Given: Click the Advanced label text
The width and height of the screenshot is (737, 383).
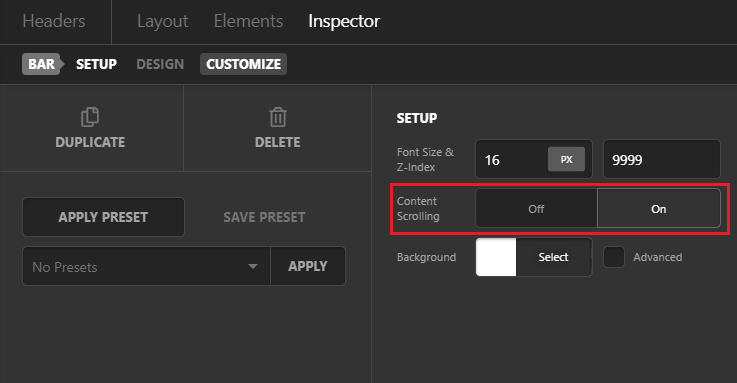Looking at the screenshot, I should (x=658, y=257).
